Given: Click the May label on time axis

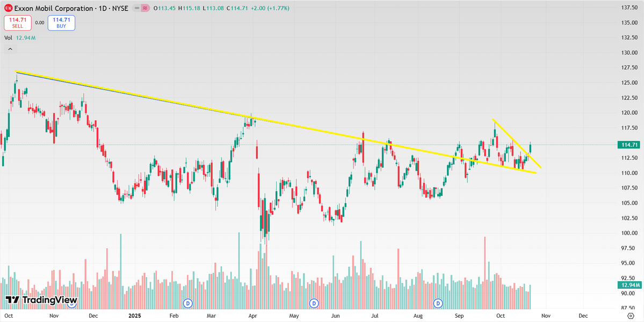Looking at the screenshot, I should click(x=294, y=316).
